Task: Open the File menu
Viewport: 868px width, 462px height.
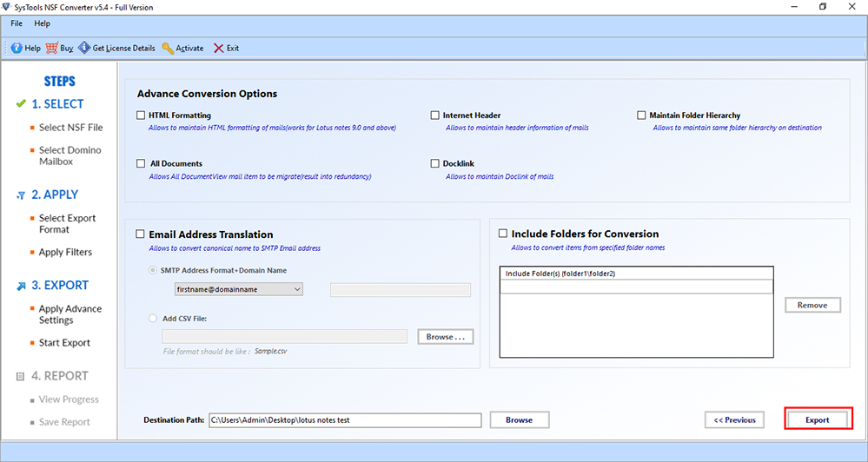Action: tap(17, 23)
